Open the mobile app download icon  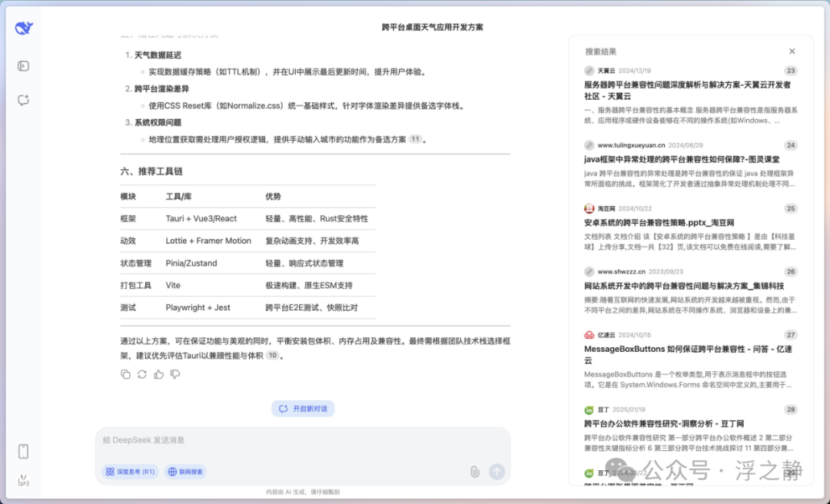[x=23, y=452]
